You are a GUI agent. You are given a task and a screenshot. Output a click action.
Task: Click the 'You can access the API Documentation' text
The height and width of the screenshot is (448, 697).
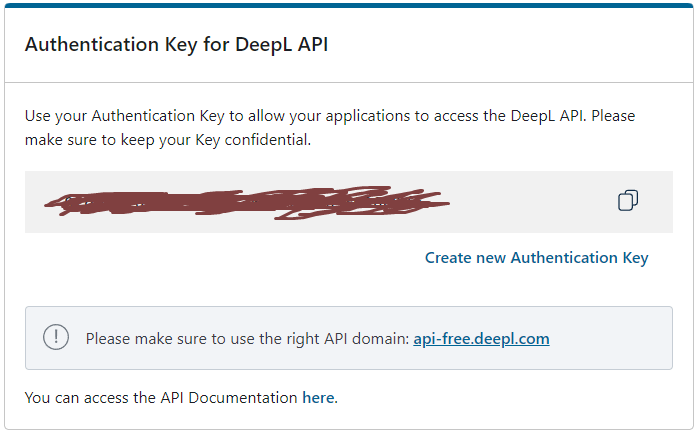pos(161,397)
